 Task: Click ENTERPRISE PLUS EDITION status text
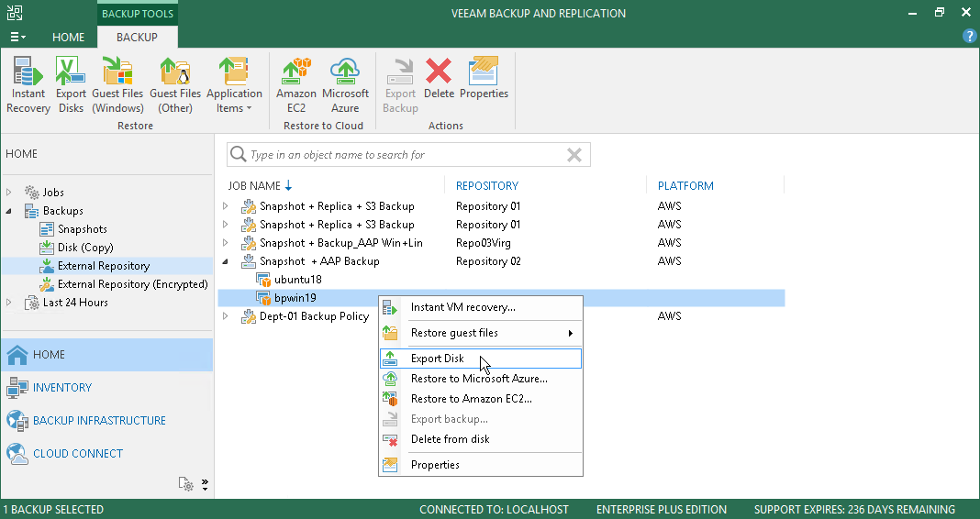(x=662, y=510)
